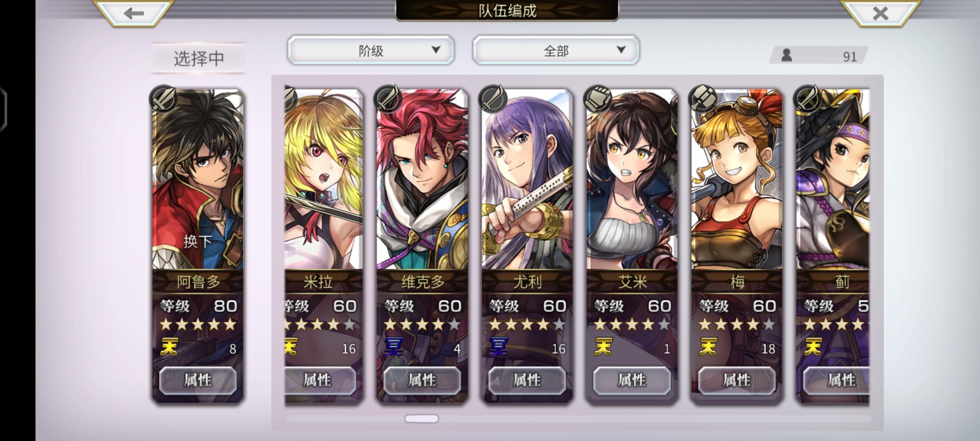This screenshot has width=980, height=441.
Task: Close the team formation screen
Action: click(x=880, y=13)
